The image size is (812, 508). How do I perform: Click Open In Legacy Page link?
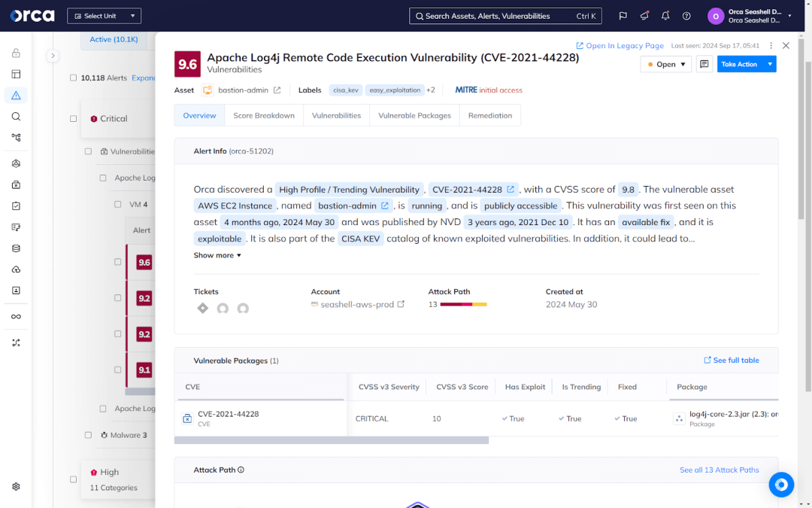620,46
